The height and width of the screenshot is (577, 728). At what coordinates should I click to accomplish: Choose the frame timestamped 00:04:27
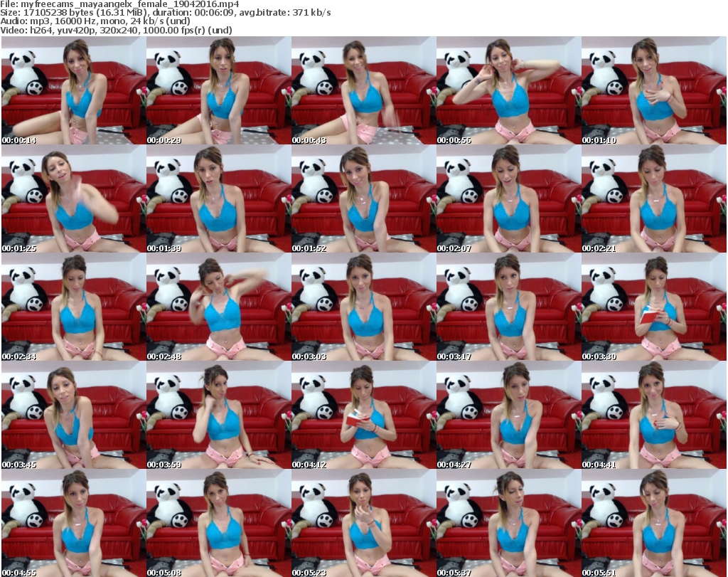(x=508, y=415)
